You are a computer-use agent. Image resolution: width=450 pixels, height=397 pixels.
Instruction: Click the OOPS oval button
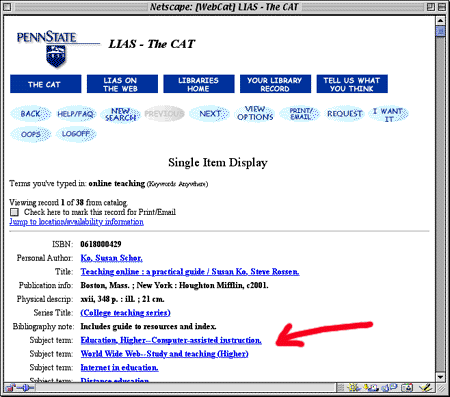point(31,134)
